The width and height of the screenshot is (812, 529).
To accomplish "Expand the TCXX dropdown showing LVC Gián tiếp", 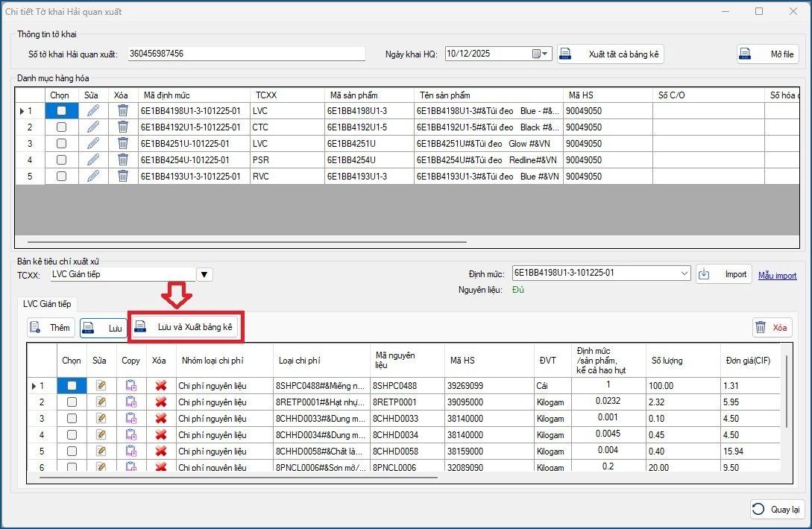I will (204, 274).
